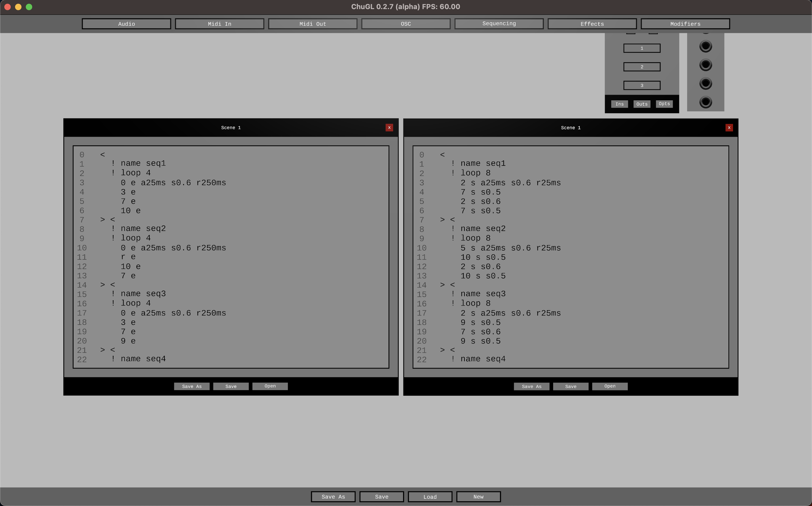Open the Effects panel

click(592, 24)
